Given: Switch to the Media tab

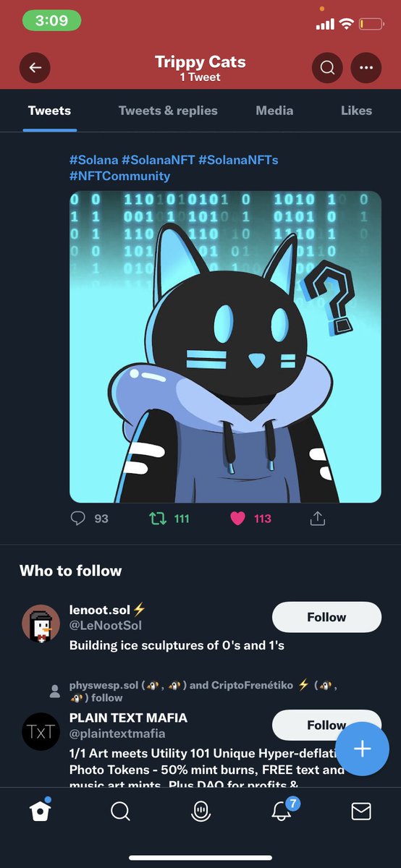Looking at the screenshot, I should (274, 111).
